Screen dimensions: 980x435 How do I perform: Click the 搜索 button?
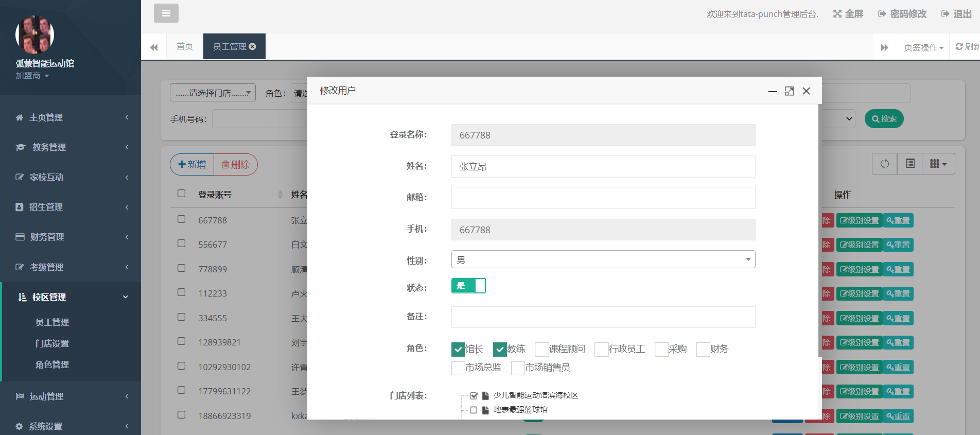click(x=884, y=118)
